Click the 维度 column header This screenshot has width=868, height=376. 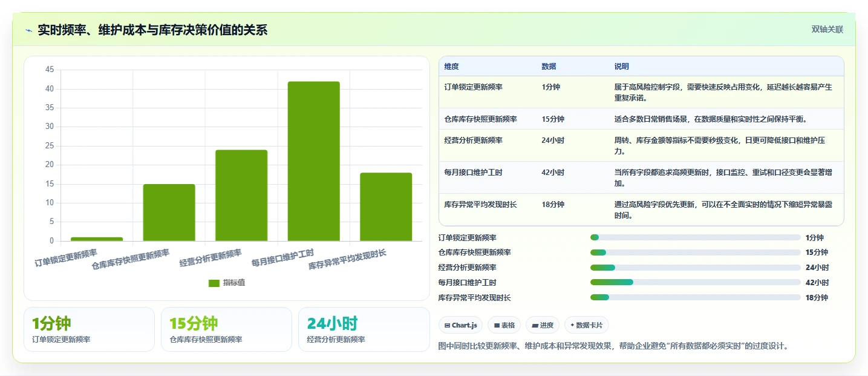(x=451, y=67)
